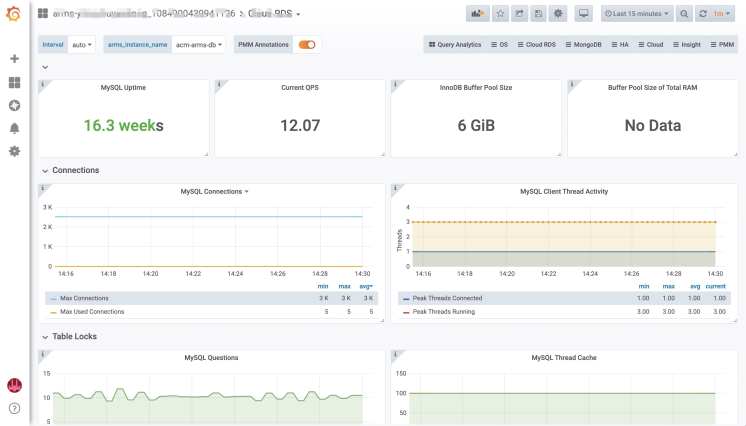Show info for Buffer Pool Size of Total RAM

[571, 84]
